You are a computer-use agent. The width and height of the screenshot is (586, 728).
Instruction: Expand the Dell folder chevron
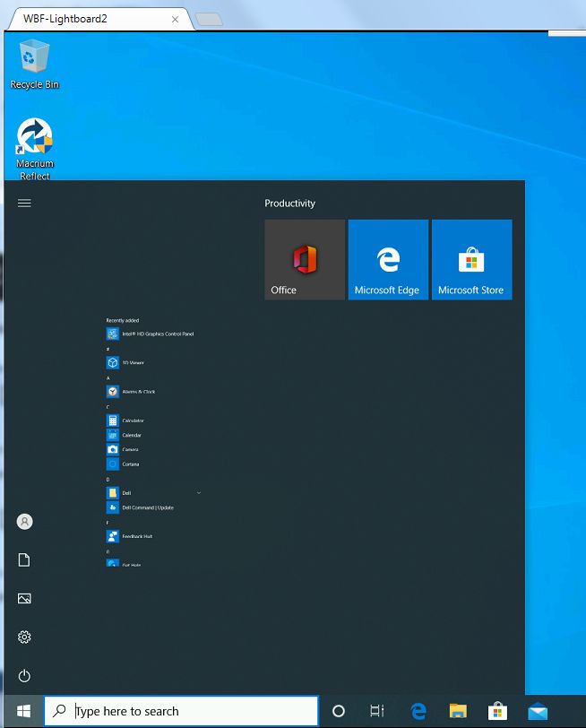pyautogui.click(x=198, y=493)
